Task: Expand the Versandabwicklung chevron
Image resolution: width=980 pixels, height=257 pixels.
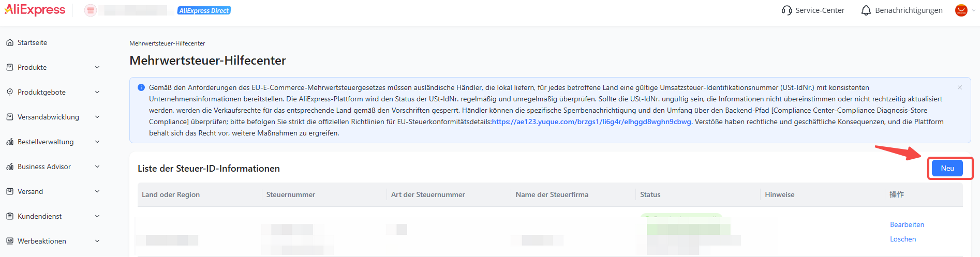Action: click(x=97, y=117)
